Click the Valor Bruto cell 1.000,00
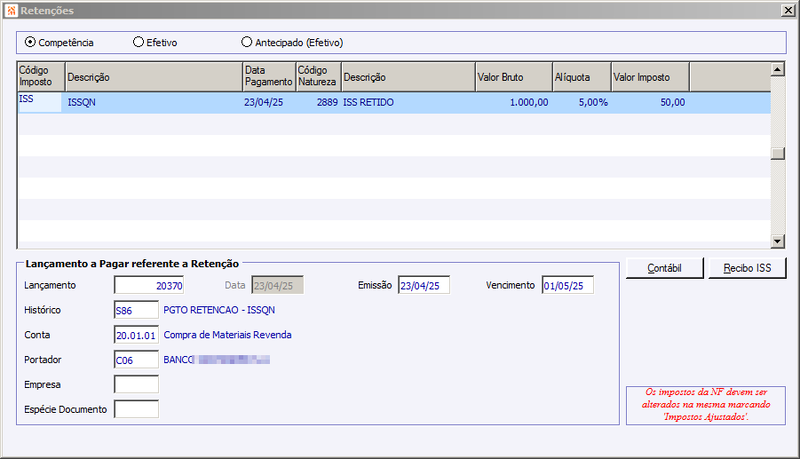 (513, 102)
